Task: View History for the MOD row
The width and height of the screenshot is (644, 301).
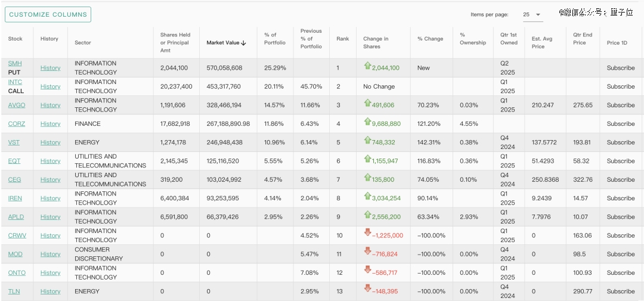Action: pyautogui.click(x=50, y=254)
